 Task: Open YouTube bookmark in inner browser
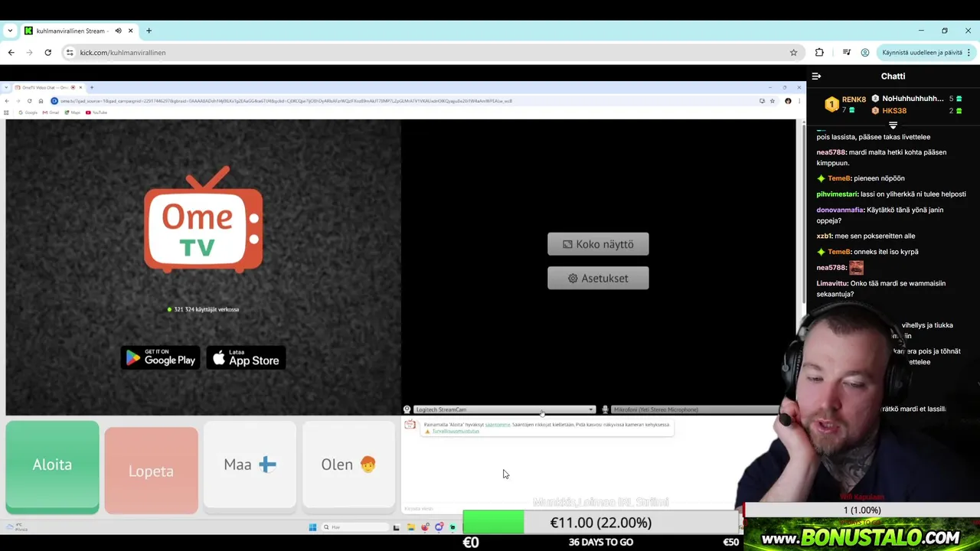[96, 112]
